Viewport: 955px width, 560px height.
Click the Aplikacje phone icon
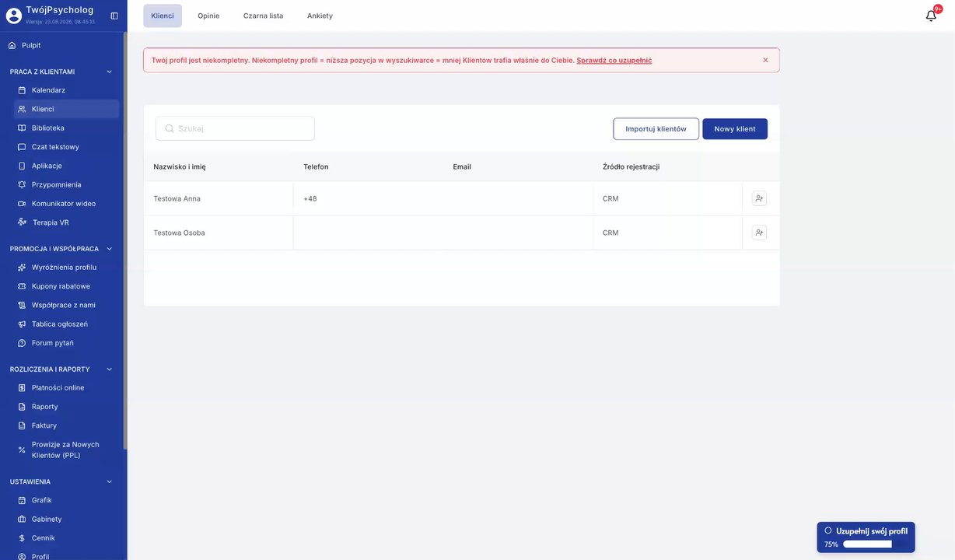point(22,166)
